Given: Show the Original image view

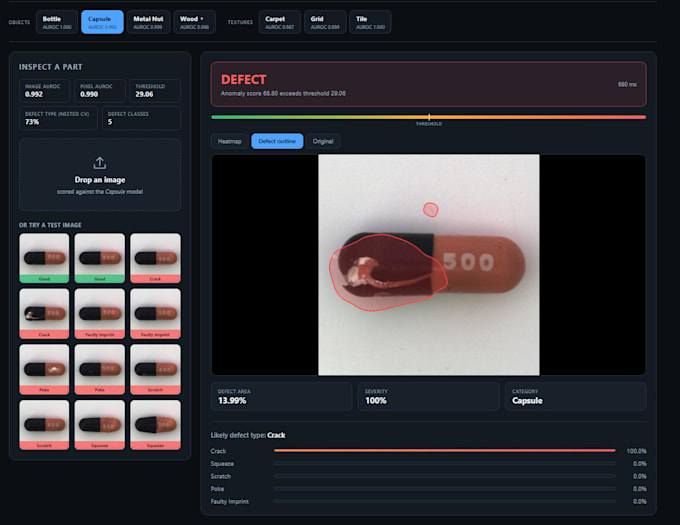Looking at the screenshot, I should [x=323, y=141].
